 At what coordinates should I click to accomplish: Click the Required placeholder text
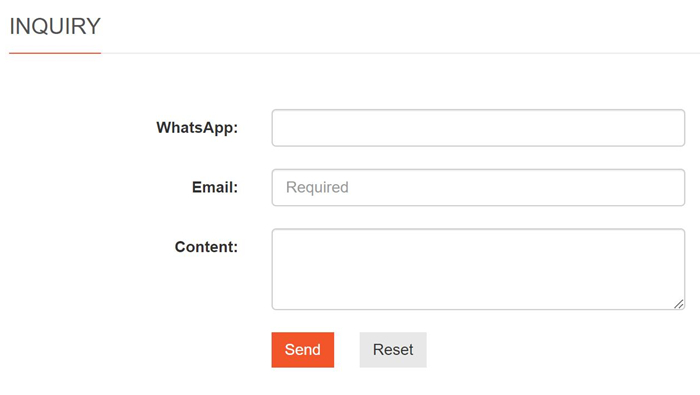point(317,187)
